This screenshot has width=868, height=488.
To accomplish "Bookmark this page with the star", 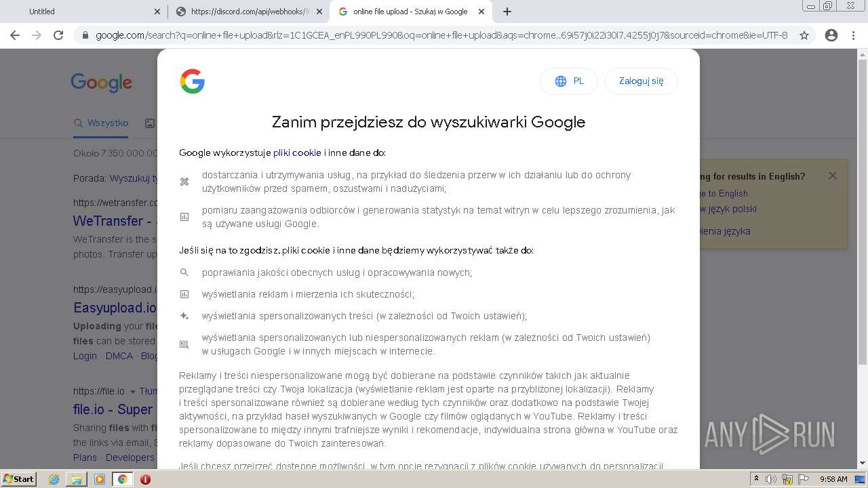I will coord(804,35).
